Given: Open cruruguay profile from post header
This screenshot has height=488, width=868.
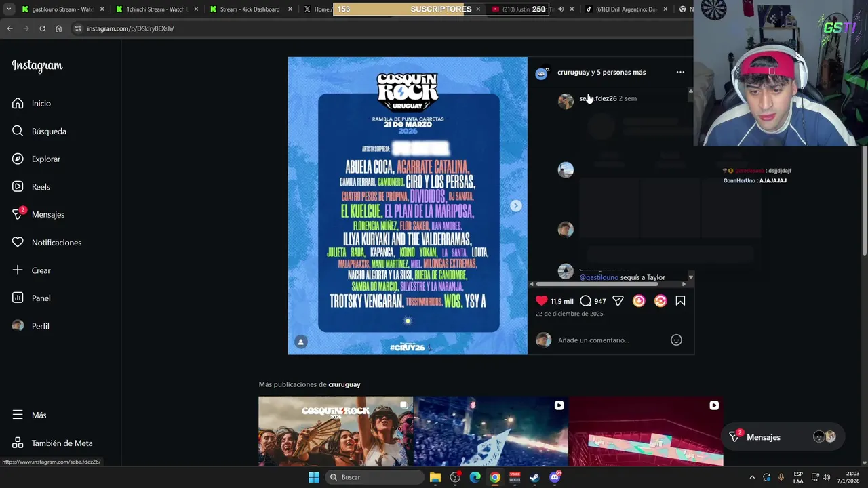Looking at the screenshot, I should tap(573, 72).
